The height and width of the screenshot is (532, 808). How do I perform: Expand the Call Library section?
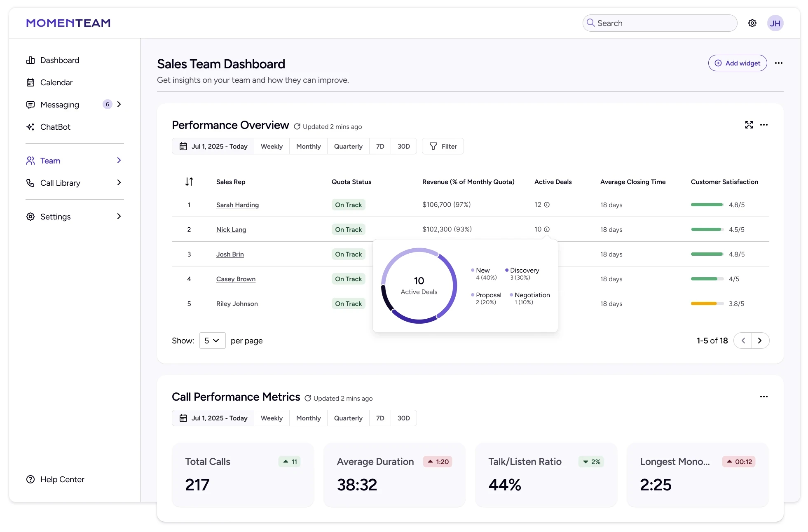point(119,183)
